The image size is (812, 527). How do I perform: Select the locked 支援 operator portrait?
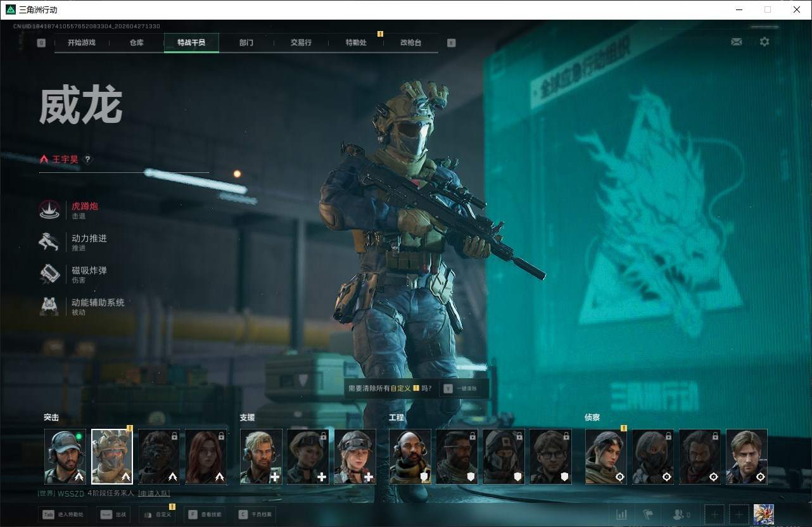coord(308,457)
